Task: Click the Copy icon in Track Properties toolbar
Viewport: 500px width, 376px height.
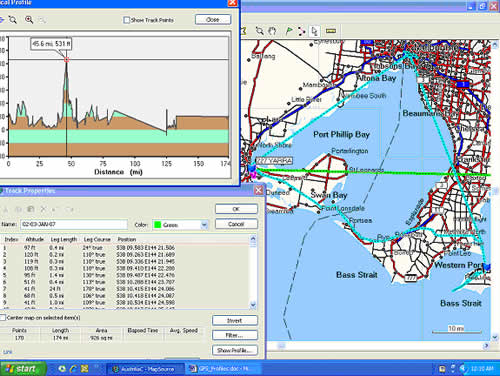Action: (18, 209)
